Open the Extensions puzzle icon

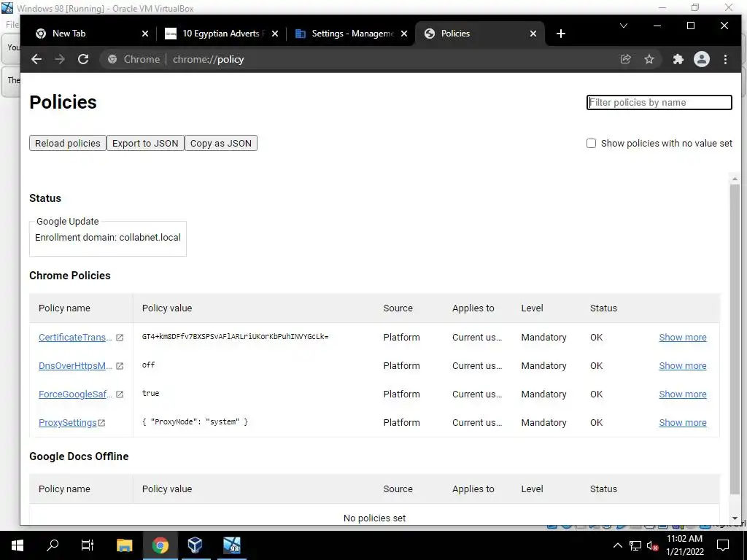coord(678,59)
